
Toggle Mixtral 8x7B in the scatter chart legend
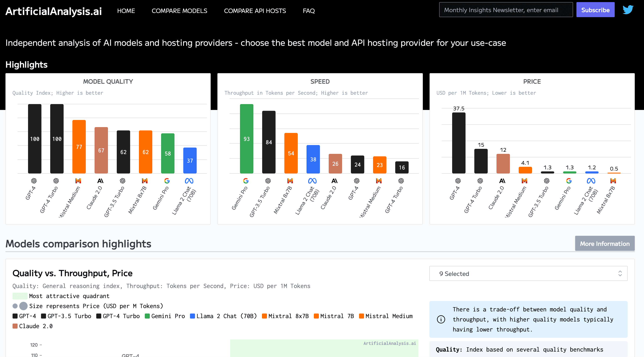[x=285, y=316]
